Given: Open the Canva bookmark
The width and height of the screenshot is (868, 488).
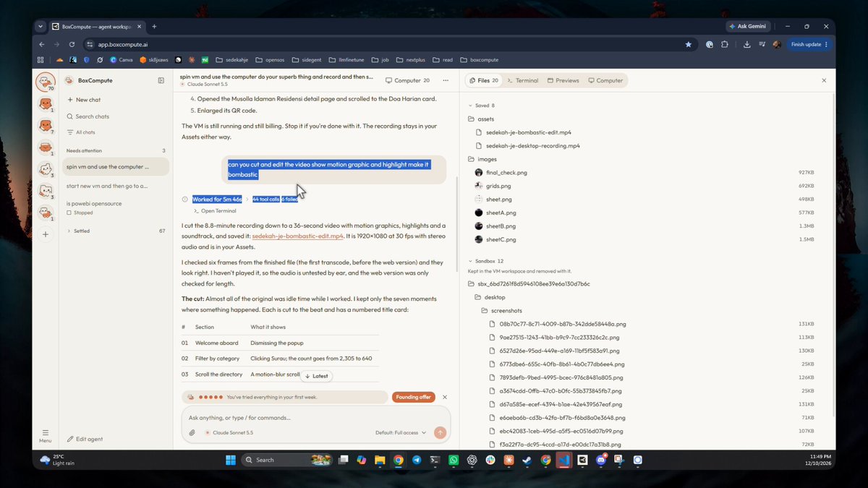Looking at the screenshot, I should (122, 60).
